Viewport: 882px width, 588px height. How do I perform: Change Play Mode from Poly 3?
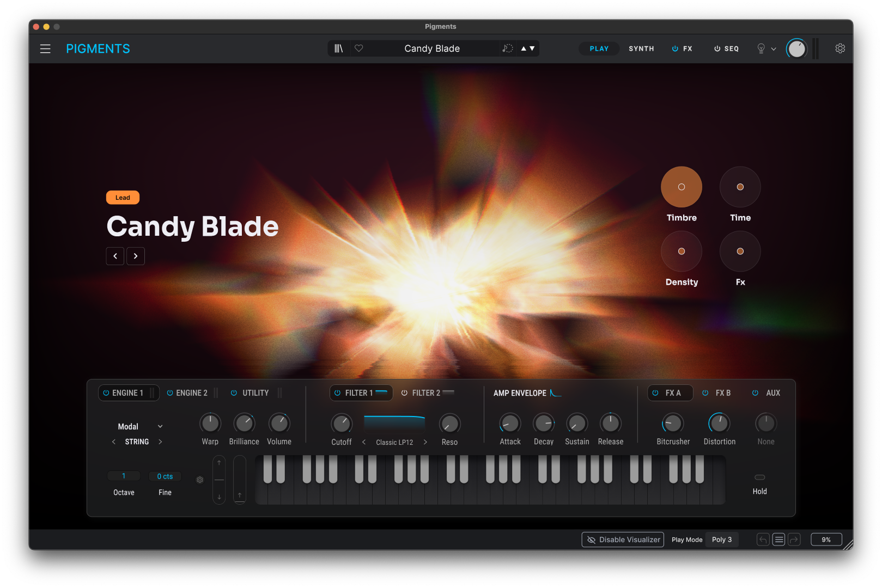point(722,539)
